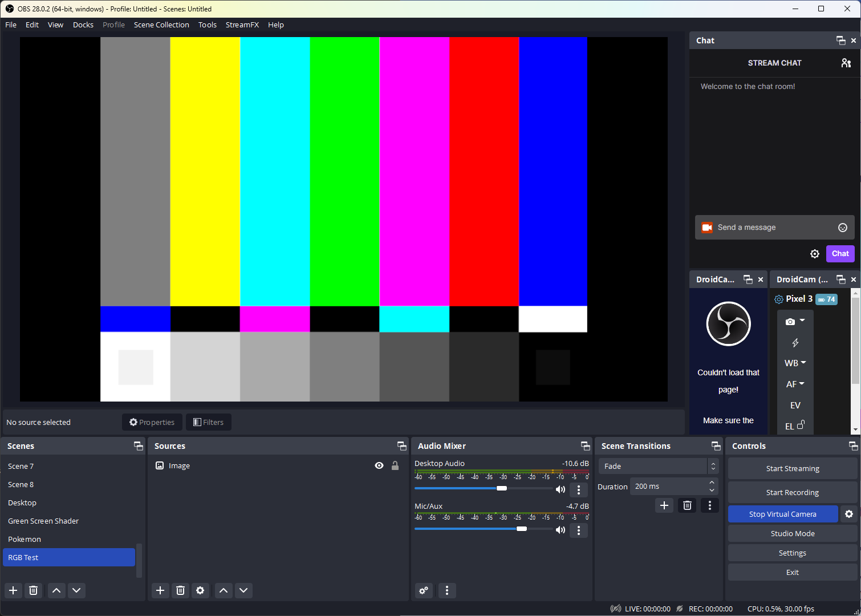Toggle exposure lock EL in DroidCam panel
The image size is (861, 616).
pos(794,426)
